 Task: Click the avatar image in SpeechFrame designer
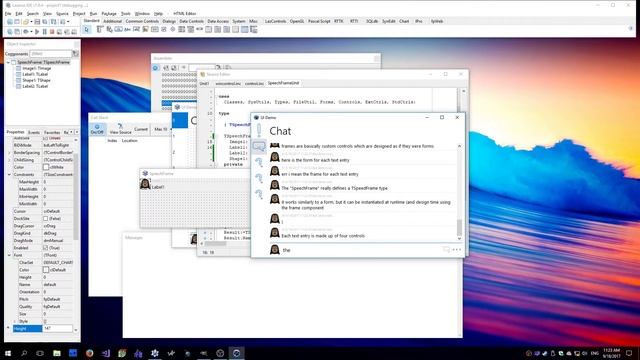[145, 184]
